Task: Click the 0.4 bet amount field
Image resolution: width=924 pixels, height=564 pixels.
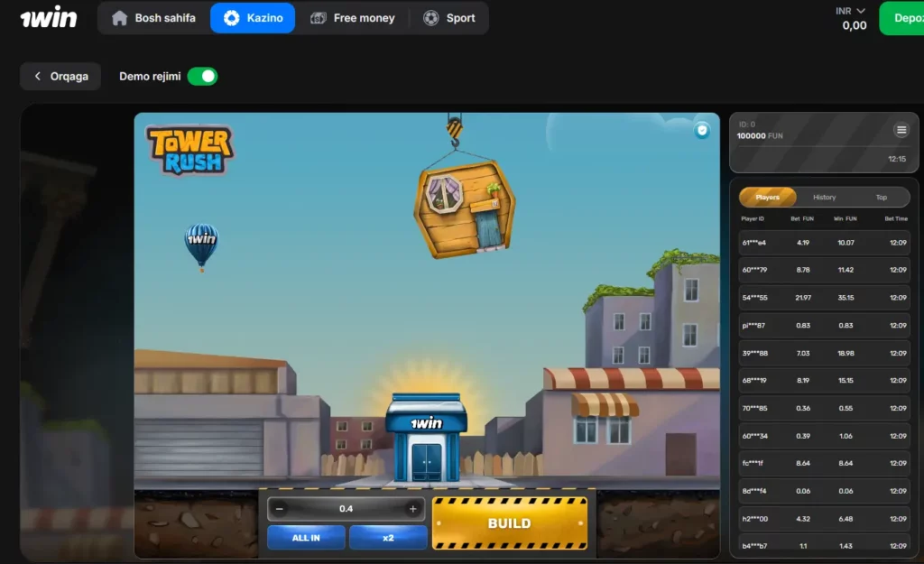Action: click(x=346, y=508)
